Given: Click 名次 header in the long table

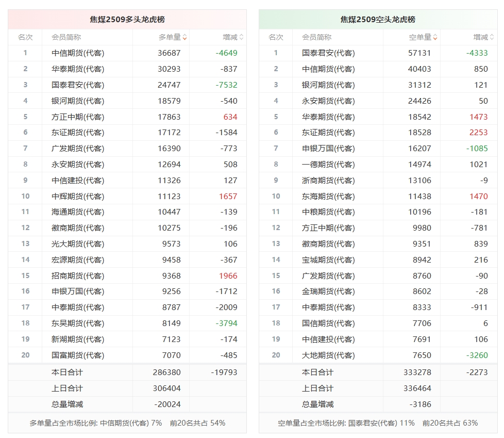Looking at the screenshot, I should [x=25, y=37].
